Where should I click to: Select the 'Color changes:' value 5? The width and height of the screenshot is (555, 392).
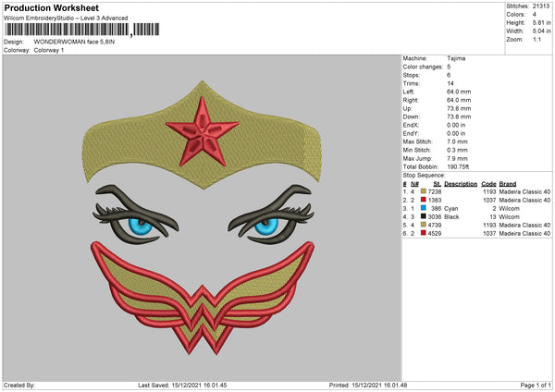pos(449,67)
